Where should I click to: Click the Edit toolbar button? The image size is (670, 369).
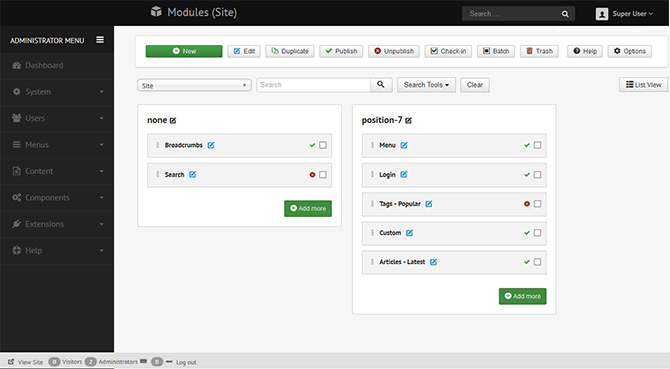[x=244, y=51]
